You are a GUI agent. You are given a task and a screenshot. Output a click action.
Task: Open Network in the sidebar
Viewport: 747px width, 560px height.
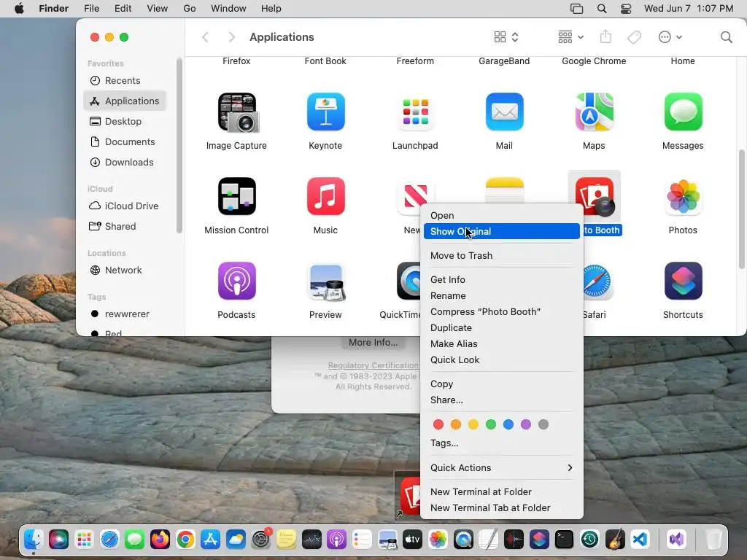click(x=125, y=271)
